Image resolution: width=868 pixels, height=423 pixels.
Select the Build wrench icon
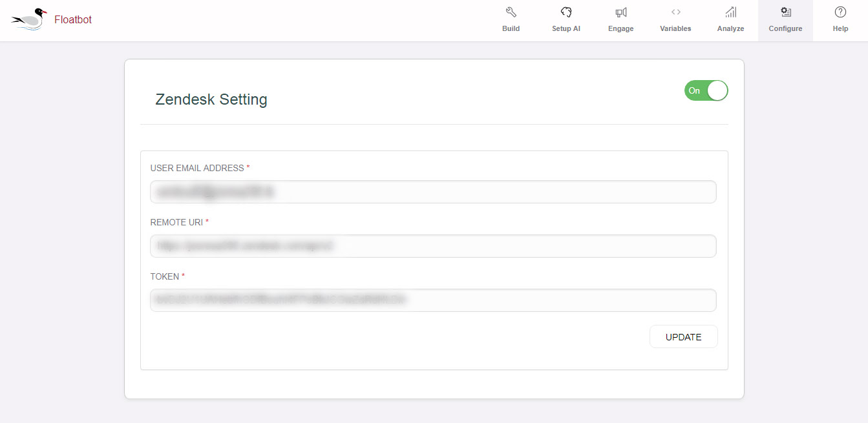[511, 12]
